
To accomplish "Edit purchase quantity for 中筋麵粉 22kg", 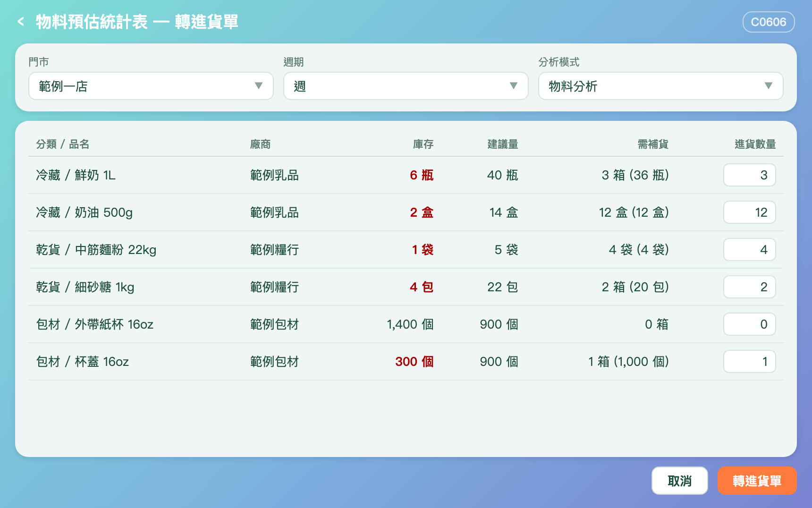I will 750,250.
